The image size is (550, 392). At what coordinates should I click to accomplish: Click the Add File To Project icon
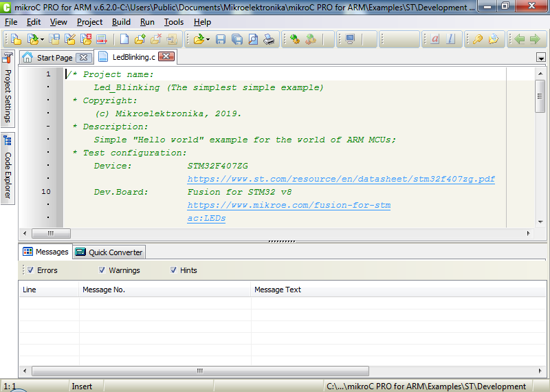[140, 39]
